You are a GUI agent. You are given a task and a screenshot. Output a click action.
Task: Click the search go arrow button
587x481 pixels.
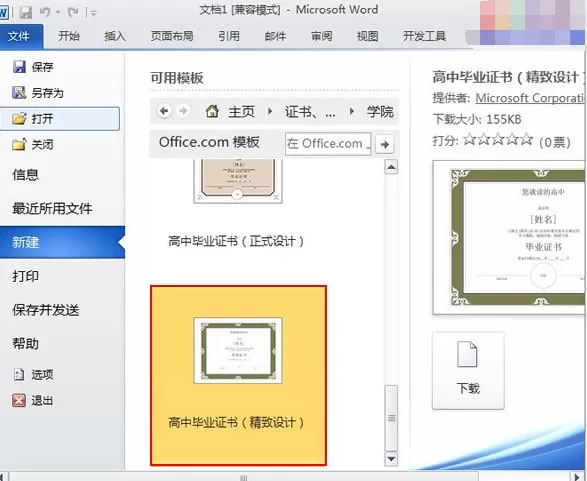coord(384,144)
